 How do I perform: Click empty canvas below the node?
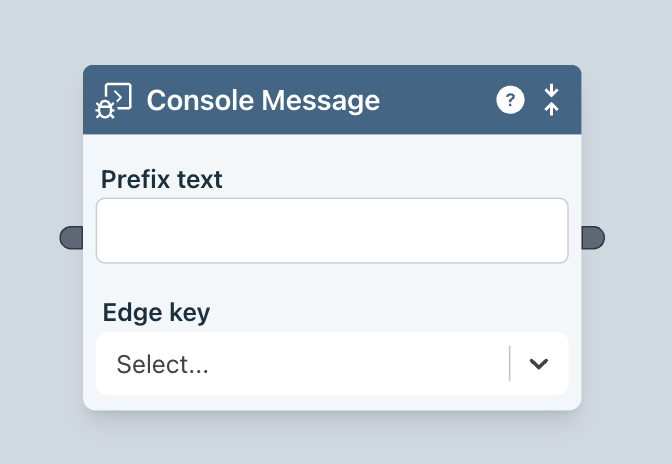[x=331, y=440]
